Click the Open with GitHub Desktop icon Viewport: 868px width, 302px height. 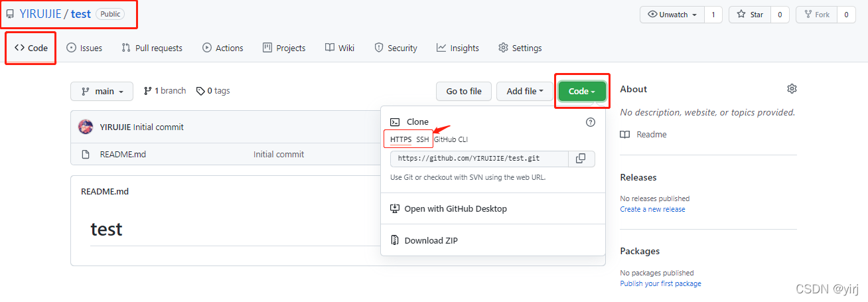(395, 208)
